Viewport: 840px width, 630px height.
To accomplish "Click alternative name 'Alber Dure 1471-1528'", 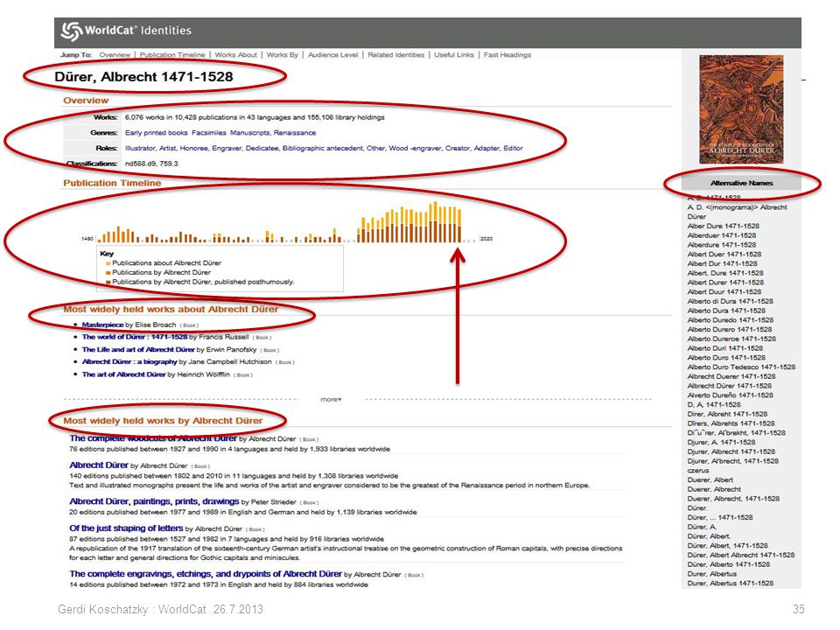I will click(724, 226).
